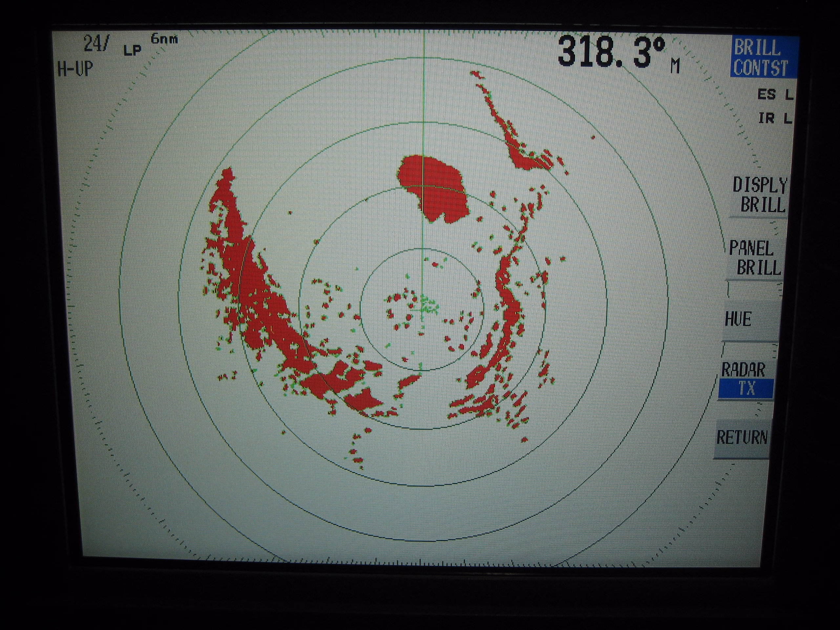Screen dimensions: 840x630
Task: Click the LP long pulse indicator
Action: coord(132,50)
